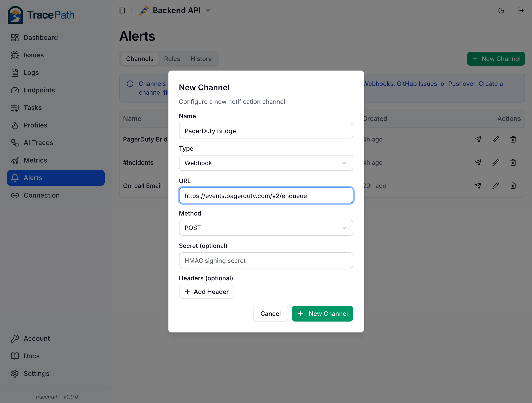Open Logs section
The width and height of the screenshot is (532, 403).
pyautogui.click(x=56, y=73)
